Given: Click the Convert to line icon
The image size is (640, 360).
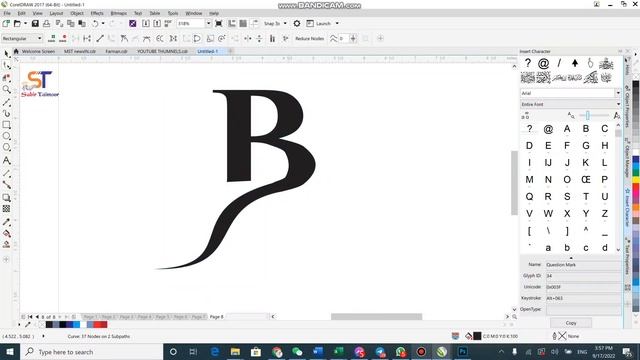Looking at the screenshot, I should 100,38.
